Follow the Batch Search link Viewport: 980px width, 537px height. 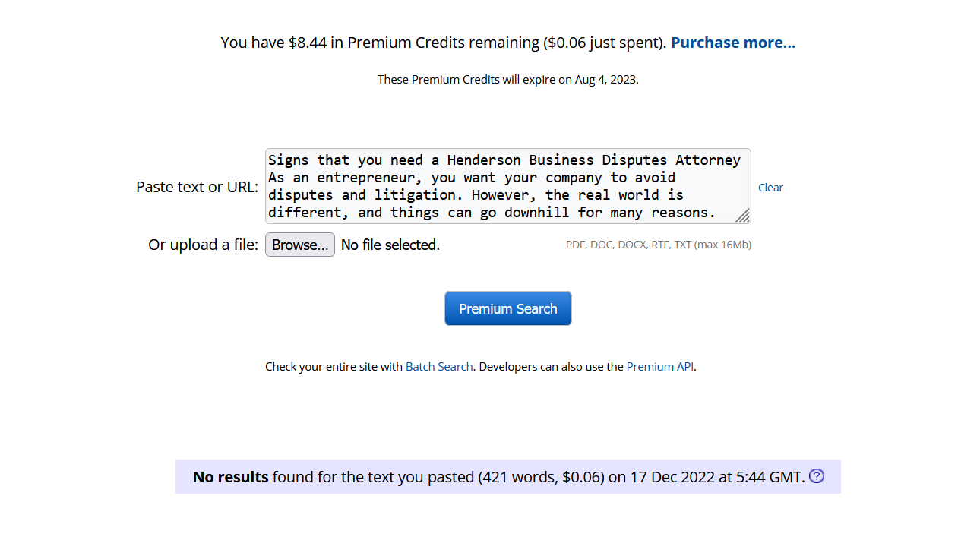click(x=439, y=366)
